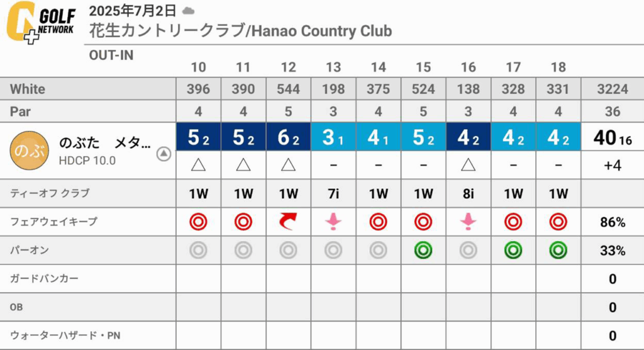This screenshot has height=350, width=644.
Task: Click the hole 17 green par-on icon
Action: pos(513,250)
